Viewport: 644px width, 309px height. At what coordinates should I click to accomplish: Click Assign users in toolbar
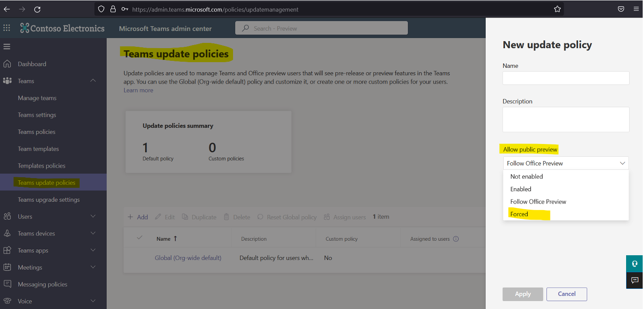coord(345,217)
